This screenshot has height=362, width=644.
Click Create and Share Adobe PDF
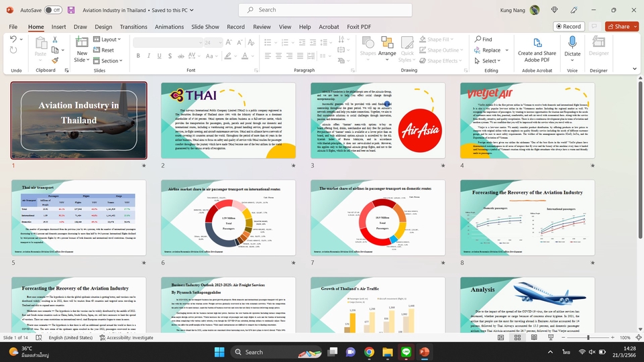pyautogui.click(x=537, y=50)
